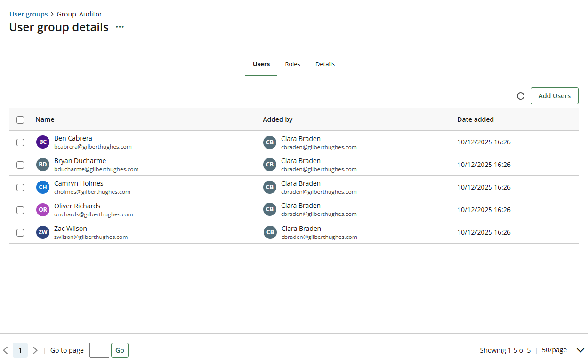Image resolution: width=588 pixels, height=364 pixels.
Task: Navigate to User groups breadcrumb link
Action: coord(29,14)
